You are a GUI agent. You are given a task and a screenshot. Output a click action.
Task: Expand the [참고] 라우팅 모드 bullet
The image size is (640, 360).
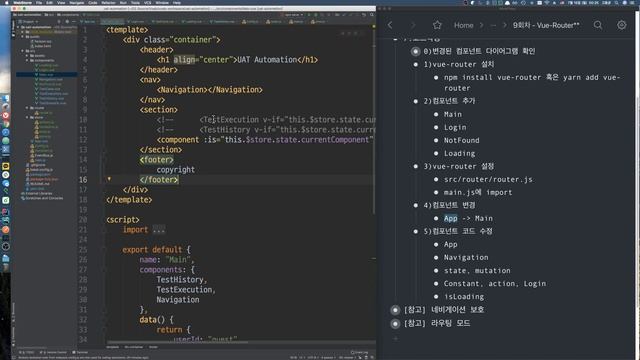395,324
